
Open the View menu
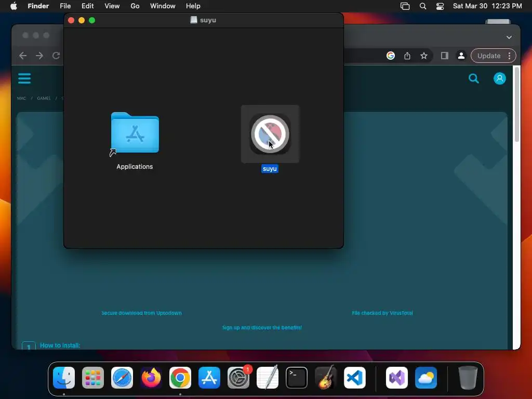coord(112,6)
